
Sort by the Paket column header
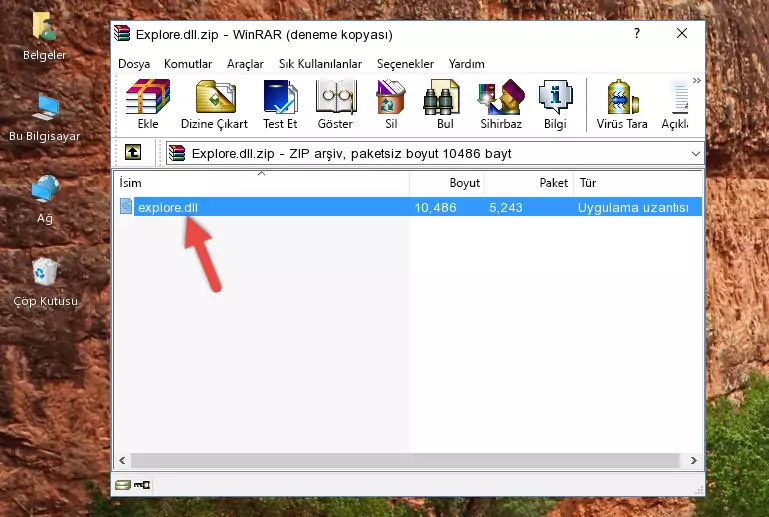pyautogui.click(x=529, y=183)
